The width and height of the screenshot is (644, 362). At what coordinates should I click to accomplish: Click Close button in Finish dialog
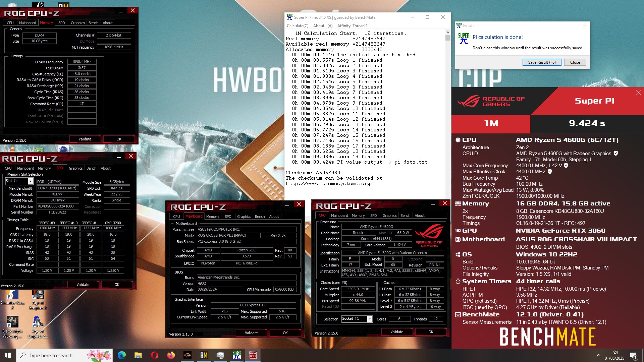[575, 62]
